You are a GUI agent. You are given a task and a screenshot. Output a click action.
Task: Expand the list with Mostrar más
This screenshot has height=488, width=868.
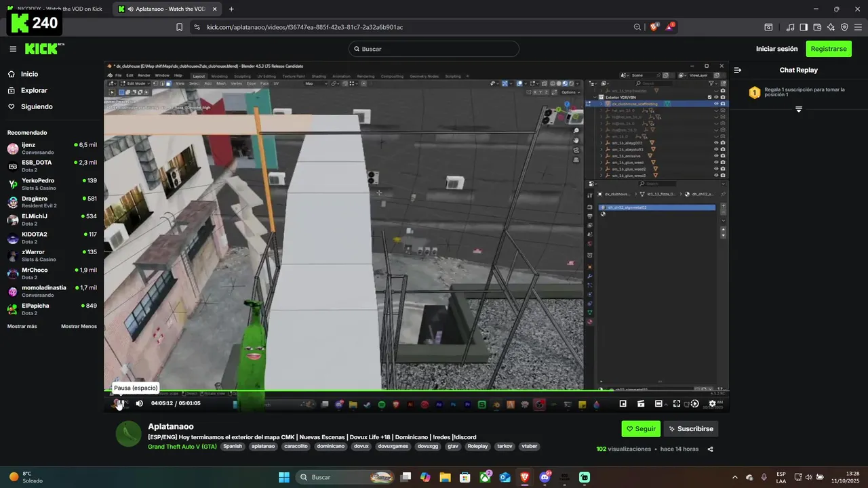coord(22,326)
